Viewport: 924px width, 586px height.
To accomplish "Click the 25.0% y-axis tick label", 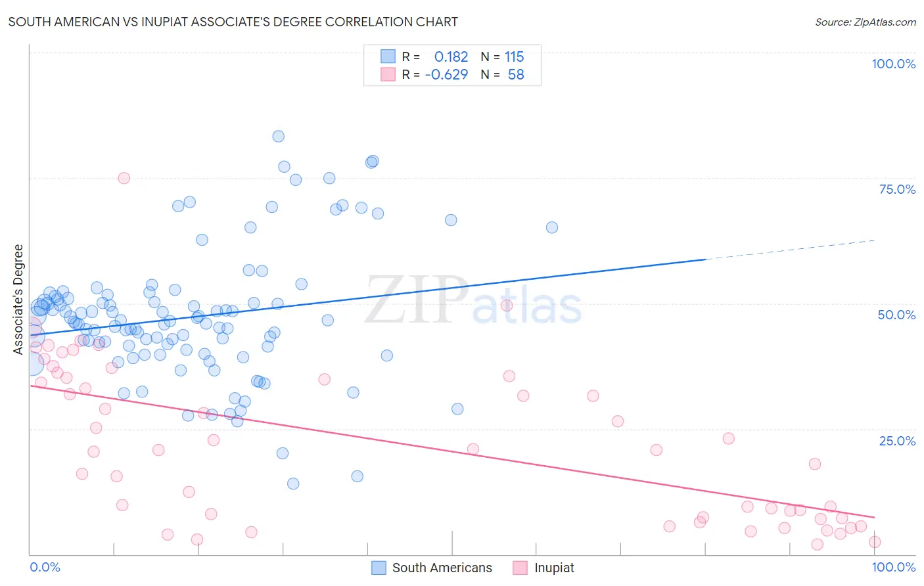I will tap(897, 441).
